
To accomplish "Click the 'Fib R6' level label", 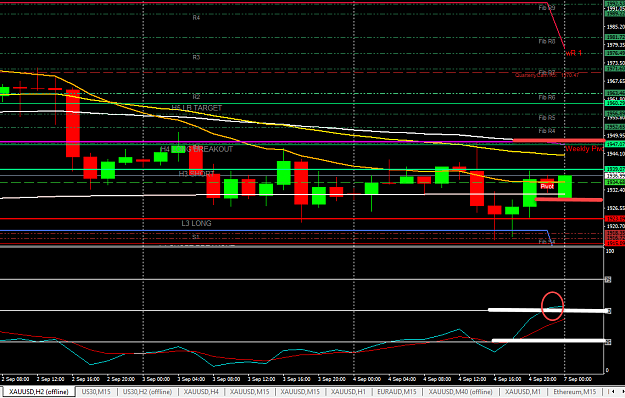I will [x=547, y=98].
